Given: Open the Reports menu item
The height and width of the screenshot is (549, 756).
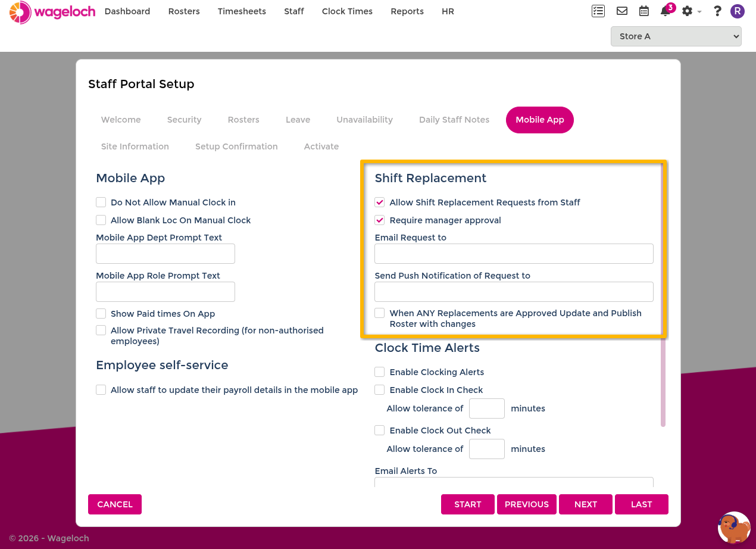Looking at the screenshot, I should tap(407, 11).
